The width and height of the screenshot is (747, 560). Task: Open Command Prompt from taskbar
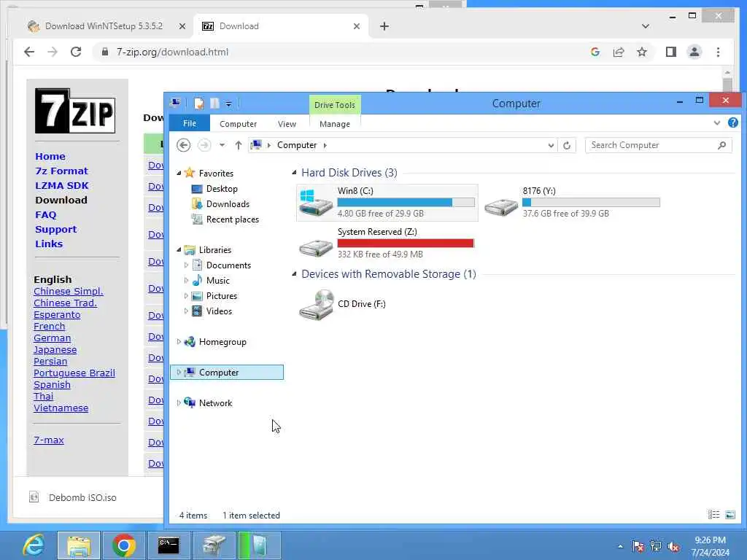pos(169,545)
